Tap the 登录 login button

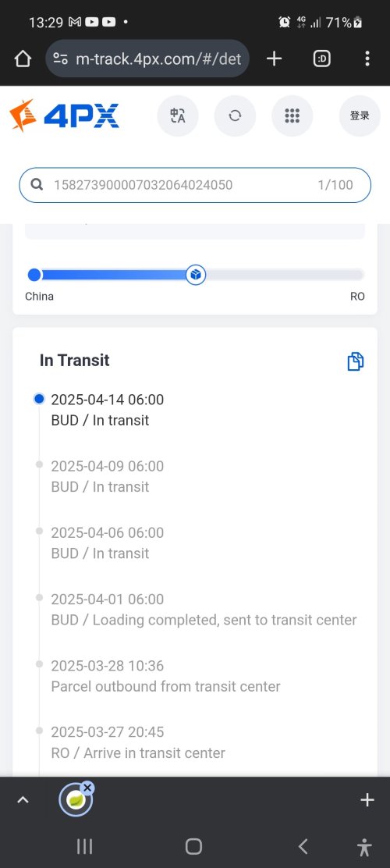click(x=360, y=116)
